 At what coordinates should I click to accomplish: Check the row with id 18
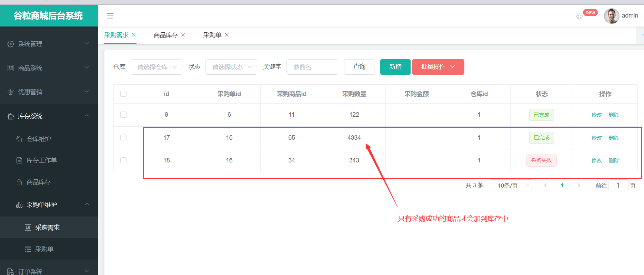[x=123, y=160]
